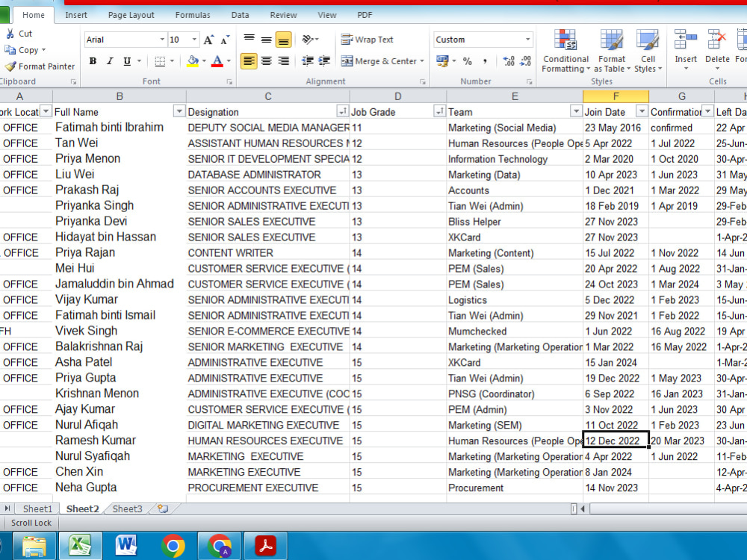This screenshot has height=560, width=747.
Task: Click Increase Decimal icon
Action: click(x=509, y=61)
